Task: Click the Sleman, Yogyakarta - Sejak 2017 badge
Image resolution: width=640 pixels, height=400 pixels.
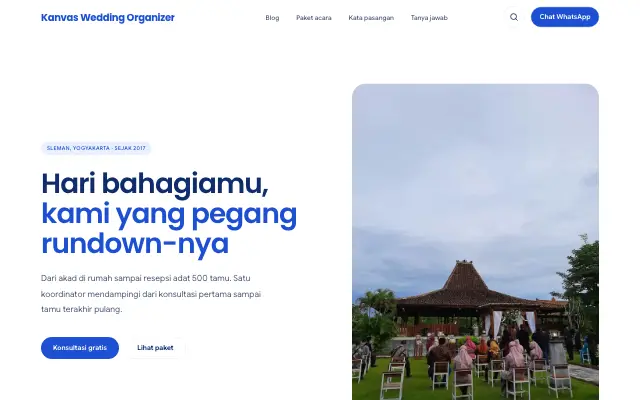Action: 96,148
